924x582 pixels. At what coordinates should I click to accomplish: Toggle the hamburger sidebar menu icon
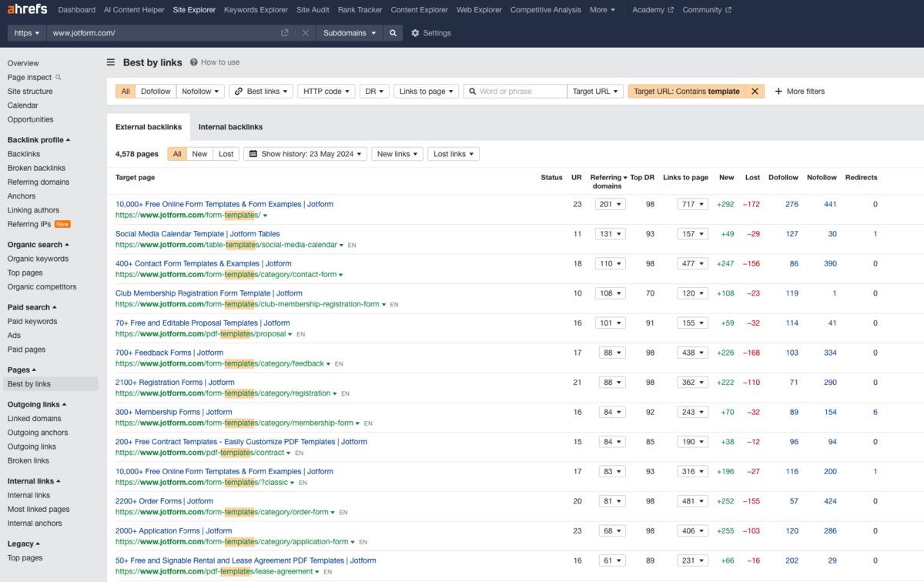(x=111, y=62)
